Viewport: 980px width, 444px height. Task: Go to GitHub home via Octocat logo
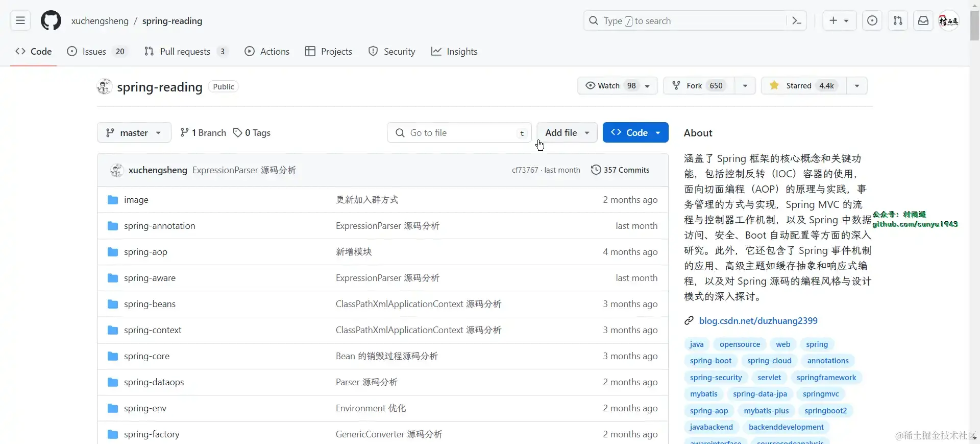tap(51, 21)
